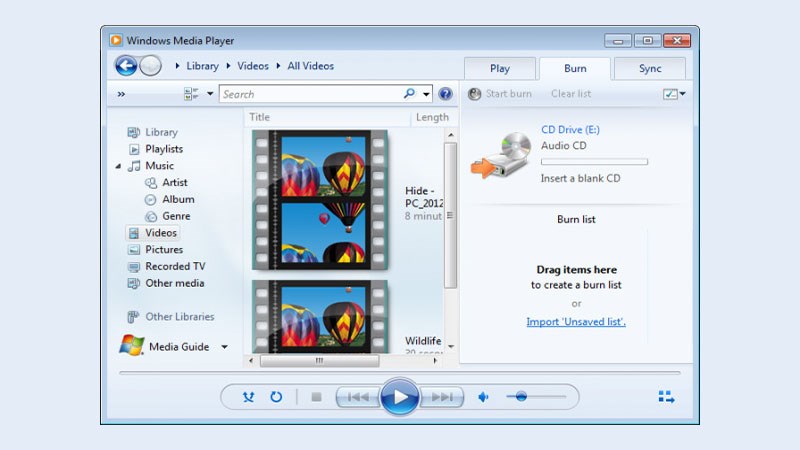The image size is (800, 450).
Task: Click the Previous track button
Action: [x=358, y=397]
